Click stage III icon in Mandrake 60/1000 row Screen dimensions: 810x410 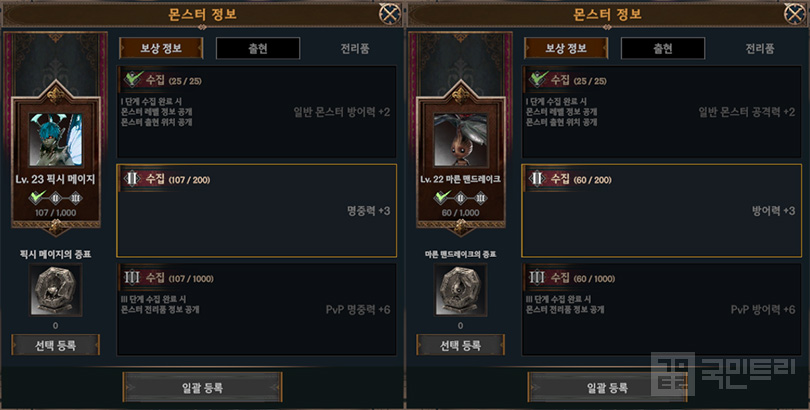pyautogui.click(x=537, y=278)
